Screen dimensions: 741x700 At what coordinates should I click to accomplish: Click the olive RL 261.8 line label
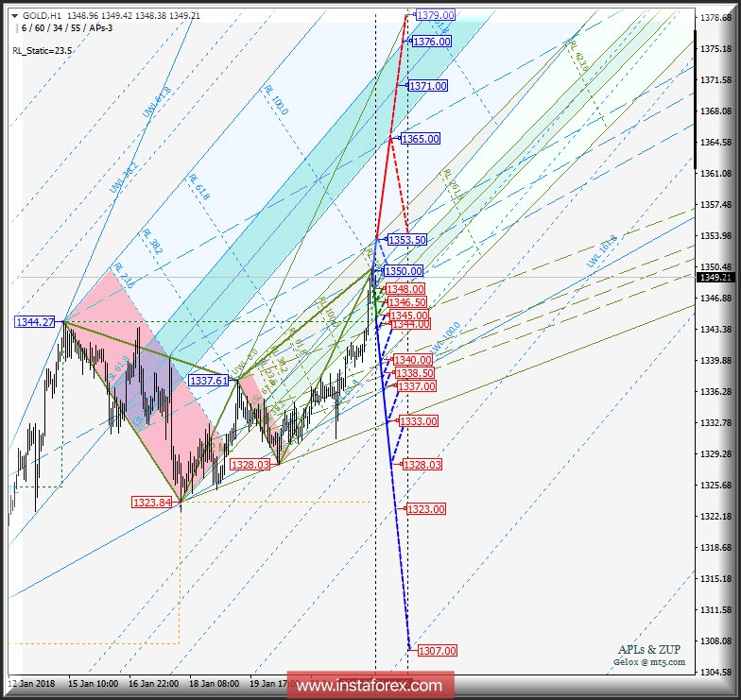coord(454,185)
